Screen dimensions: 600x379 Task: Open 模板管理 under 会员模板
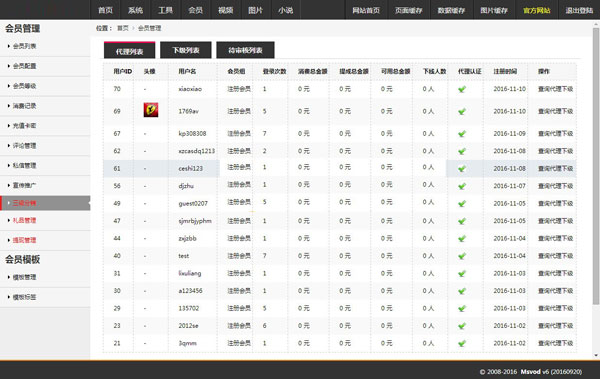click(x=24, y=277)
